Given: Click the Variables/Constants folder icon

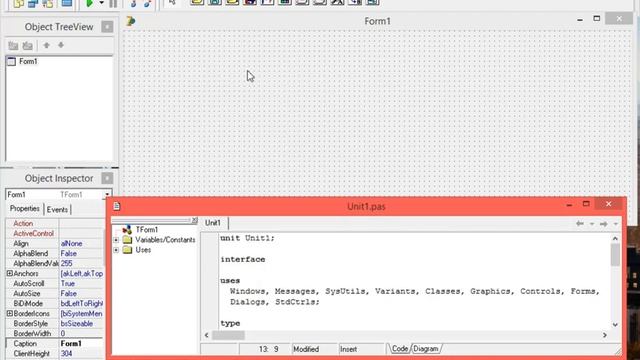Looking at the screenshot, I should (x=127, y=240).
